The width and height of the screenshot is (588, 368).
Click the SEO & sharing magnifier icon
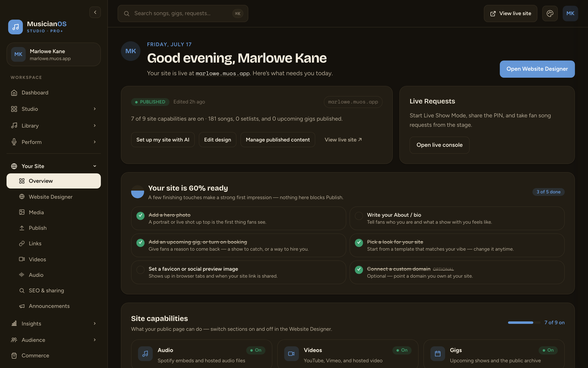click(22, 291)
